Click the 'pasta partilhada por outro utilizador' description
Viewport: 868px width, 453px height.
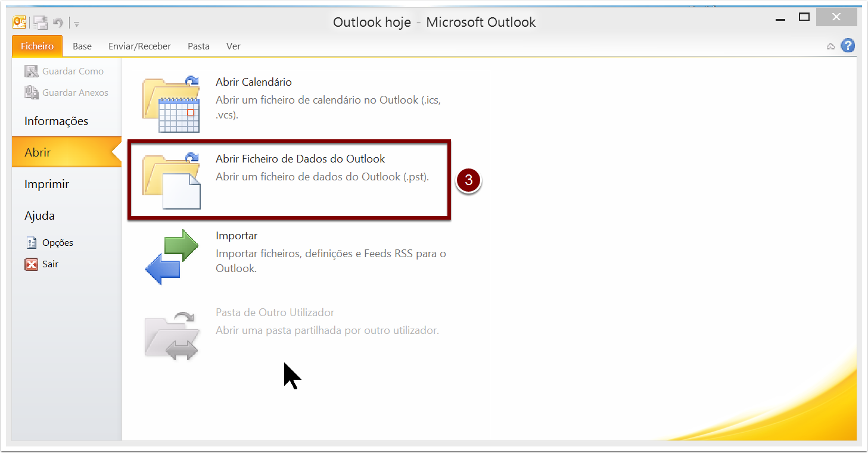[327, 330]
